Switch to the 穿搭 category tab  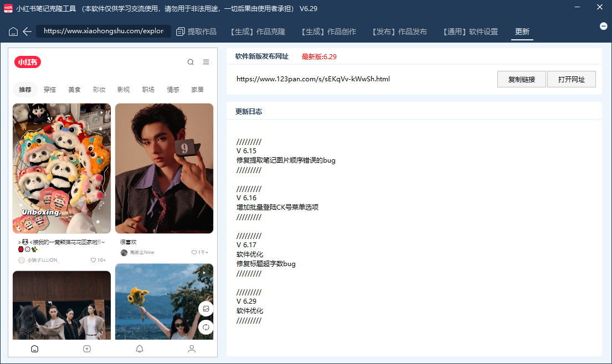[49, 89]
